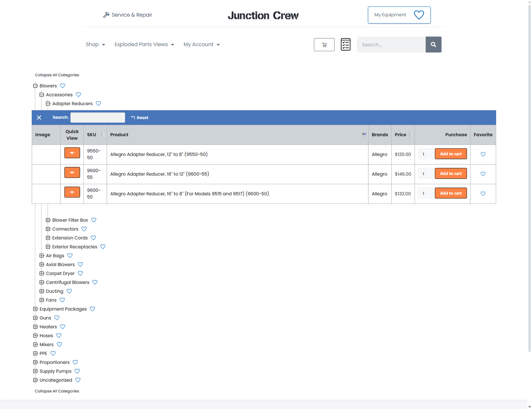
Task: Collapse the Adapter Reducers tree node
Action: [x=48, y=103]
